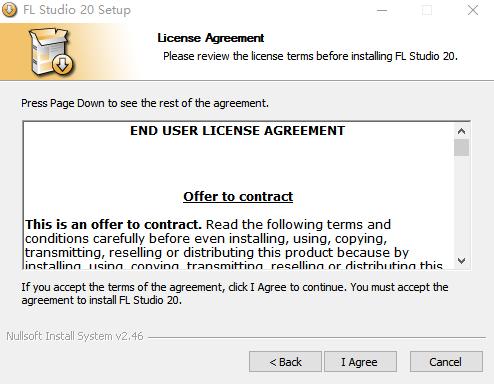494x384 pixels.
Task: Click the Nullsoft Install System v2.46 label
Action: (x=75, y=336)
